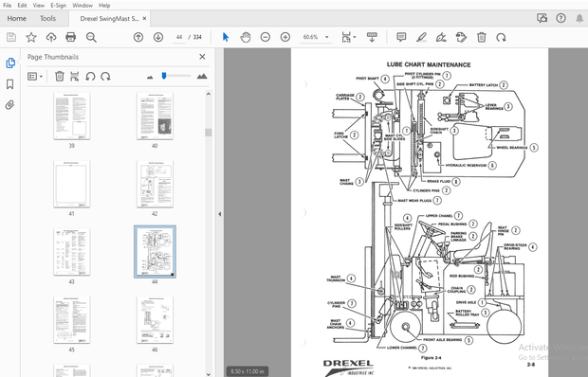
Task: Click the thumbnails panel scrollbar thumb
Action: tap(209, 133)
